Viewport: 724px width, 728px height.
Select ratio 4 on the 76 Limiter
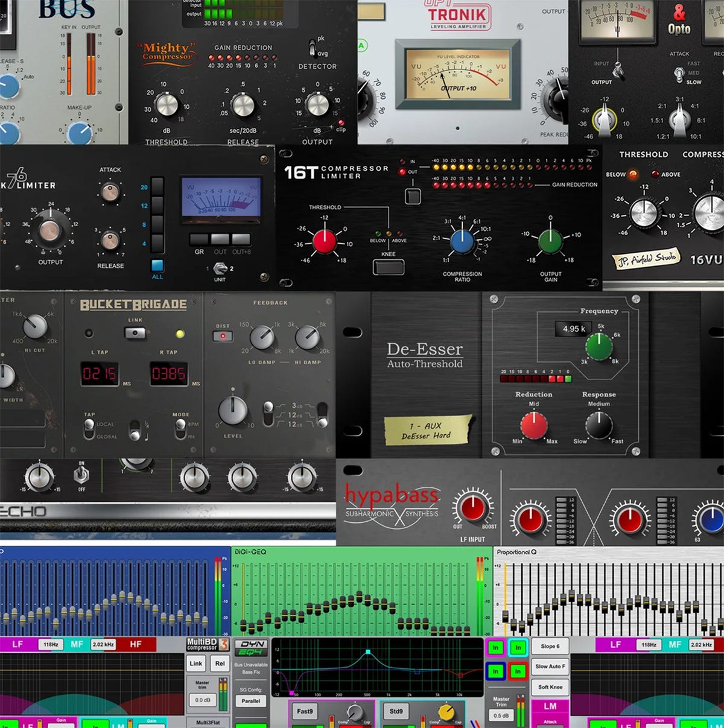point(157,243)
